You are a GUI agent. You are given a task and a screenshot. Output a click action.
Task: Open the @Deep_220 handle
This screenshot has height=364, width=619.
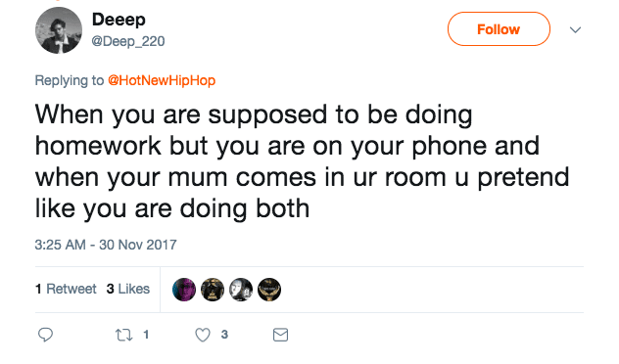click(128, 41)
